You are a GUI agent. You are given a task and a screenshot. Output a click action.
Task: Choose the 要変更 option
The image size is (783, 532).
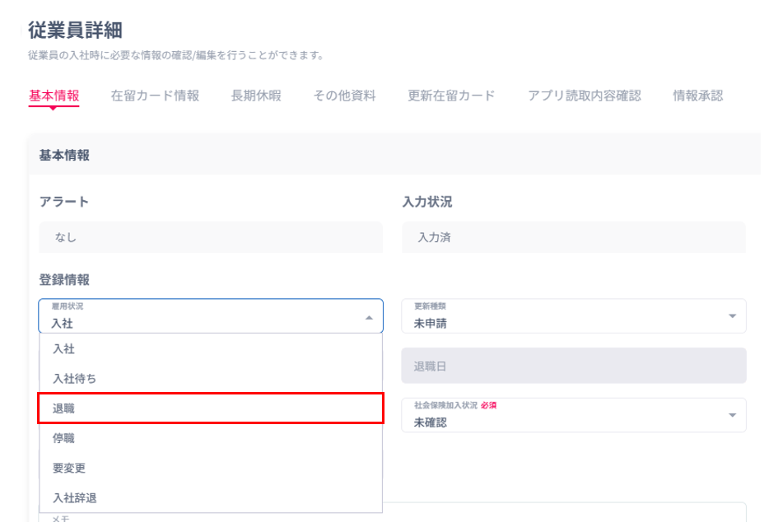[x=211, y=468]
